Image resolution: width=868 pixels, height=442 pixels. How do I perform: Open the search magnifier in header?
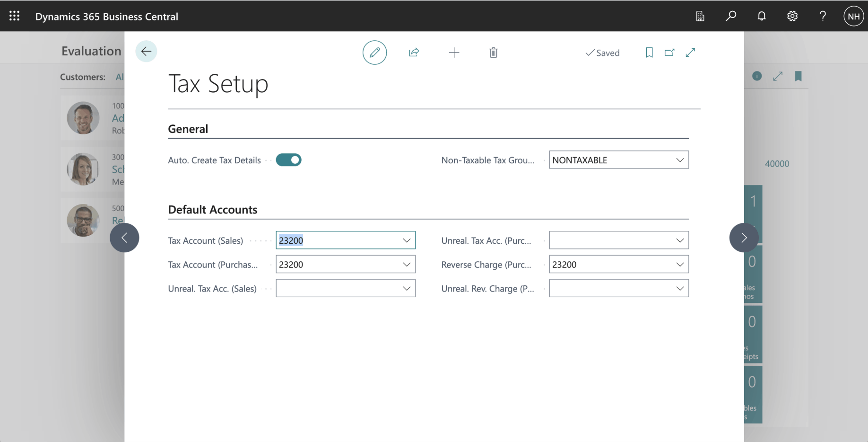click(731, 16)
